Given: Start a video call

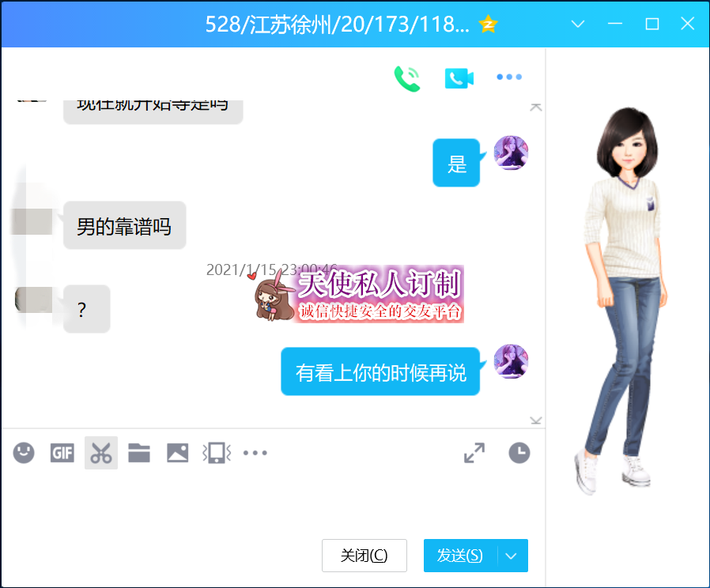Looking at the screenshot, I should tap(457, 77).
